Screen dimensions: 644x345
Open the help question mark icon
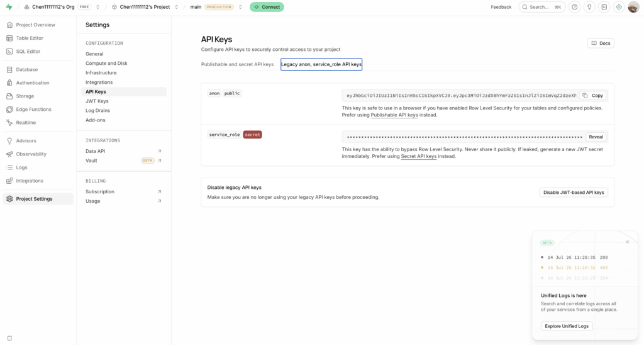575,7
